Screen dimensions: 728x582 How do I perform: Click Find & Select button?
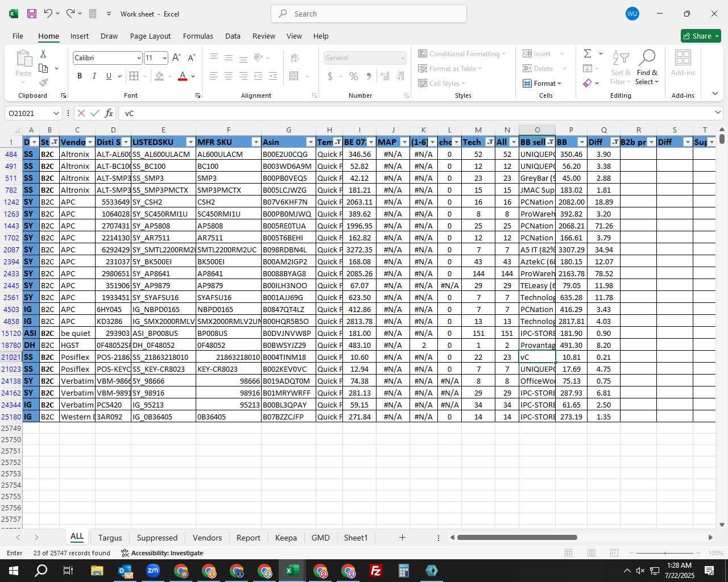point(647,67)
